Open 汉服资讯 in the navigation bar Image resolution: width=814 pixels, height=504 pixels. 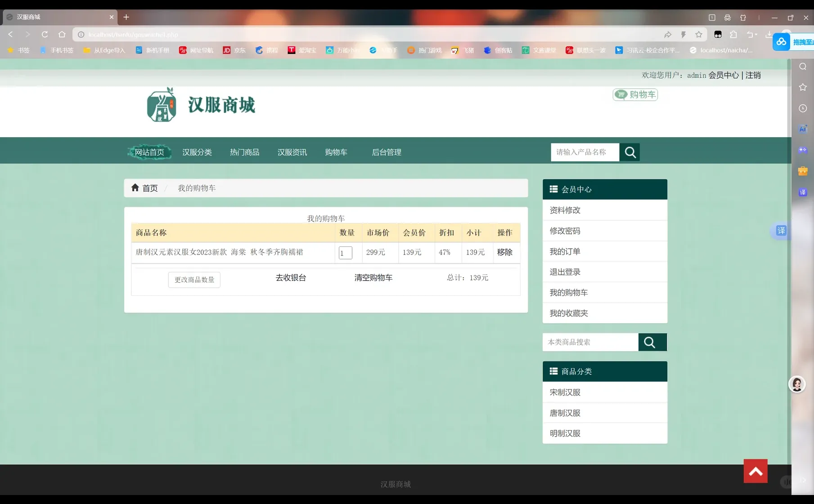[x=292, y=152]
